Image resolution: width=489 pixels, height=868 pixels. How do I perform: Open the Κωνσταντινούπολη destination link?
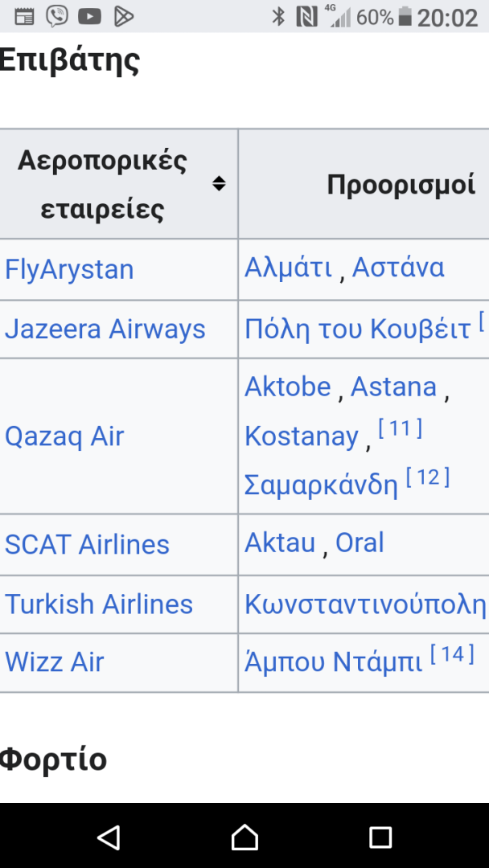click(x=365, y=604)
